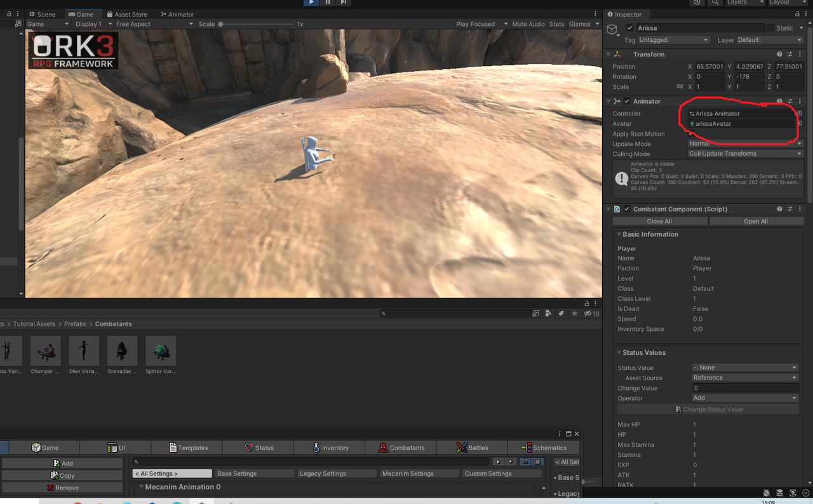
Task: Click the Change Status Value button
Action: coord(708,409)
